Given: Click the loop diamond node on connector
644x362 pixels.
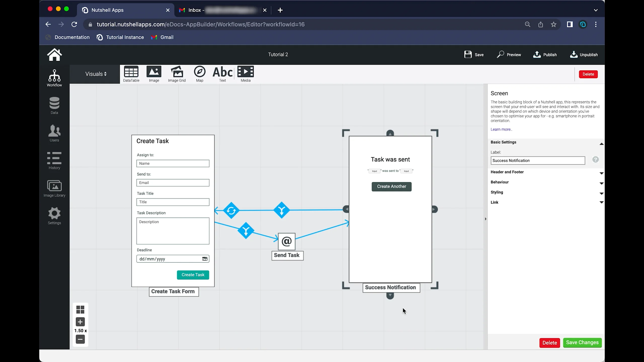Looking at the screenshot, I should pos(231,210).
